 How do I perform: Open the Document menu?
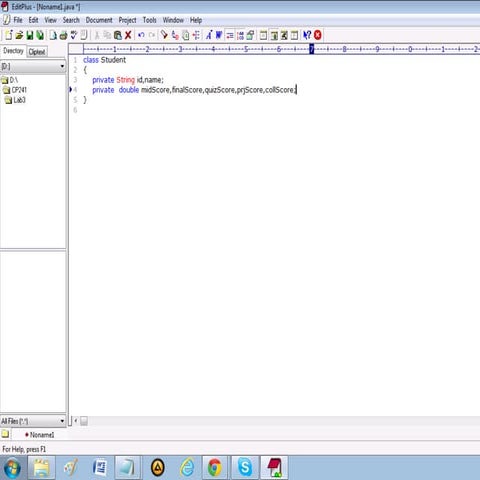(x=99, y=20)
